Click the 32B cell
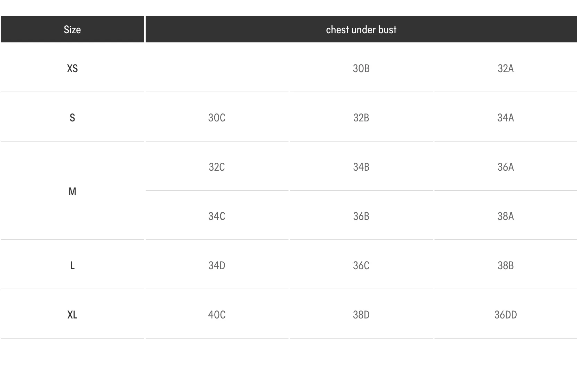This screenshot has height=392, width=577. (x=361, y=118)
